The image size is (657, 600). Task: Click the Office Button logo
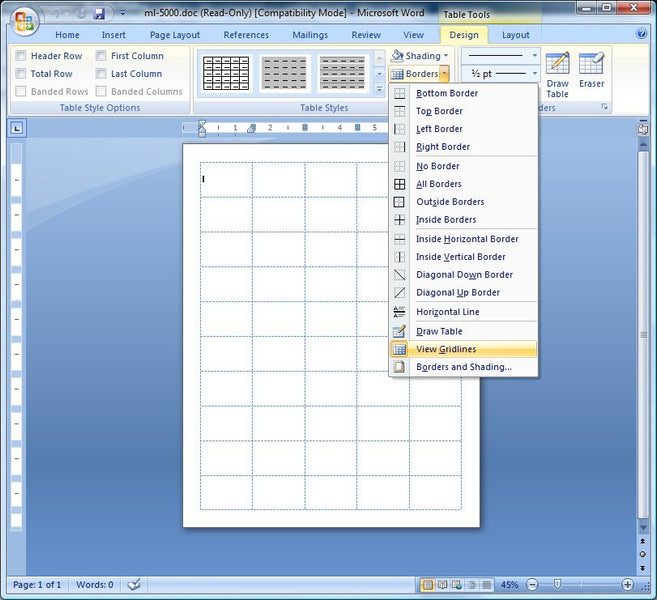click(24, 20)
